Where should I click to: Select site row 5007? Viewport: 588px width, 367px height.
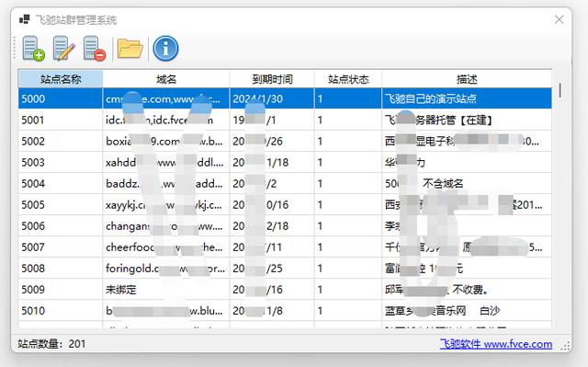[285, 247]
